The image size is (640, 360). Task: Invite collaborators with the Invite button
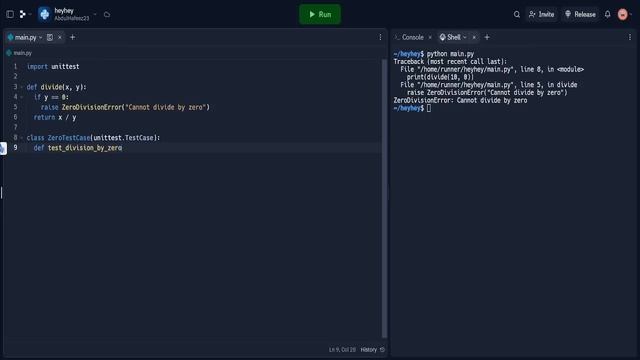pyautogui.click(x=541, y=14)
